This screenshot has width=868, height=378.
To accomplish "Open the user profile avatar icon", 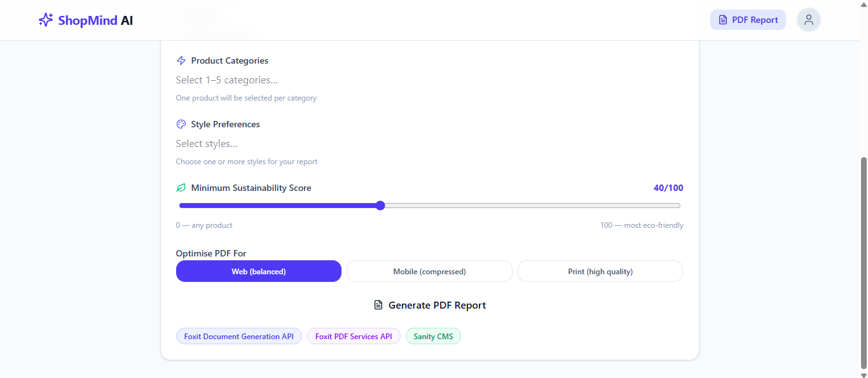I will (809, 20).
